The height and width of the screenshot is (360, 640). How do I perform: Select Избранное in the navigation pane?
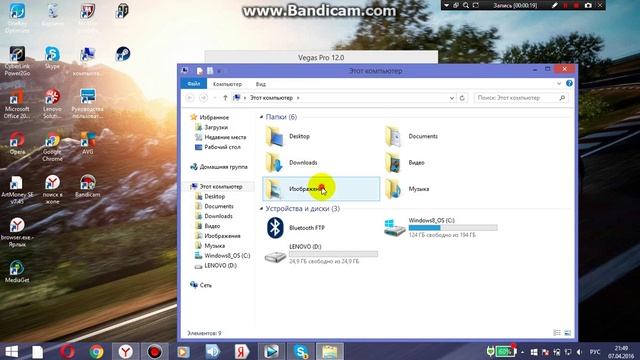coord(214,117)
